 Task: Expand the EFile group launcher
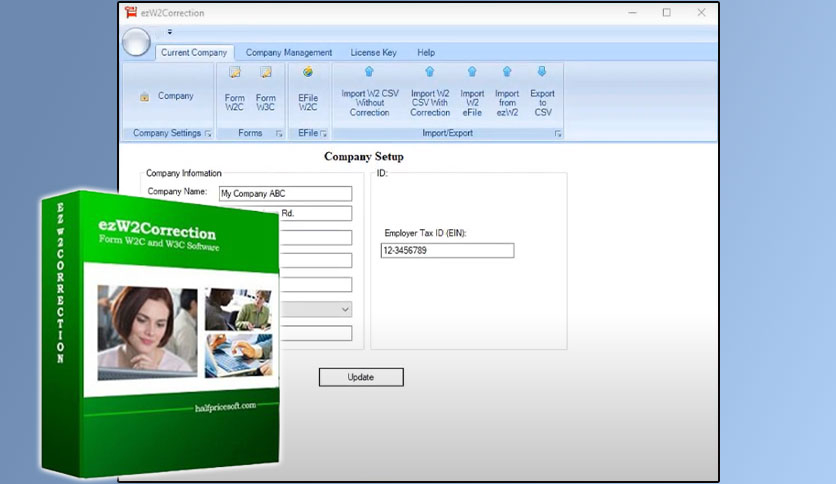click(x=324, y=134)
